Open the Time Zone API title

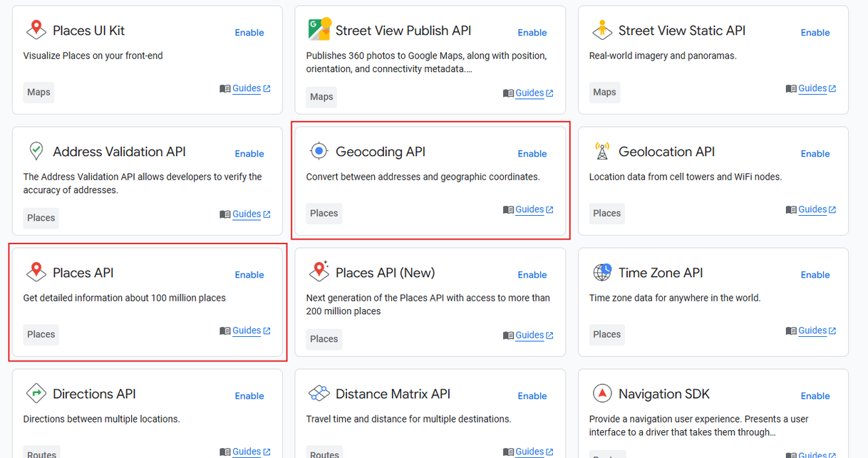(661, 273)
